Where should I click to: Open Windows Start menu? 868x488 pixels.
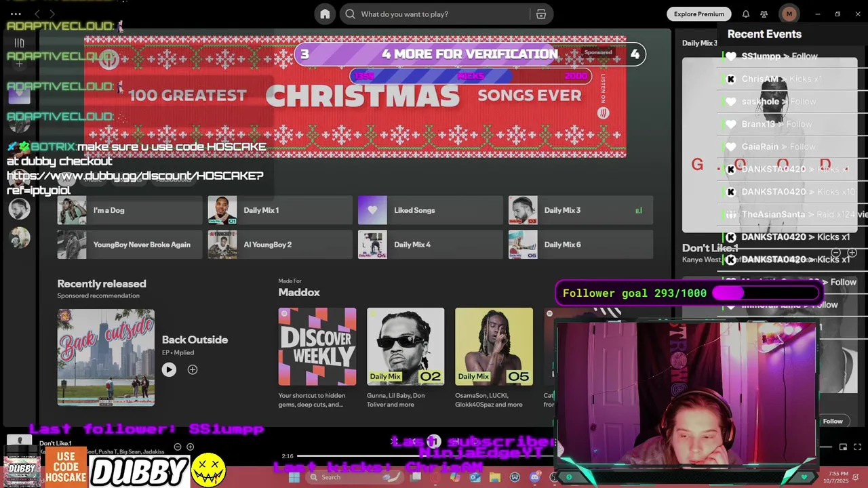(x=294, y=477)
